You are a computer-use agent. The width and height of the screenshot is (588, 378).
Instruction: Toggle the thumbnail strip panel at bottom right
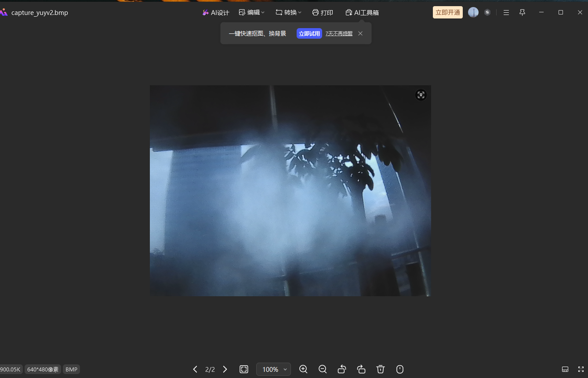(x=565, y=369)
